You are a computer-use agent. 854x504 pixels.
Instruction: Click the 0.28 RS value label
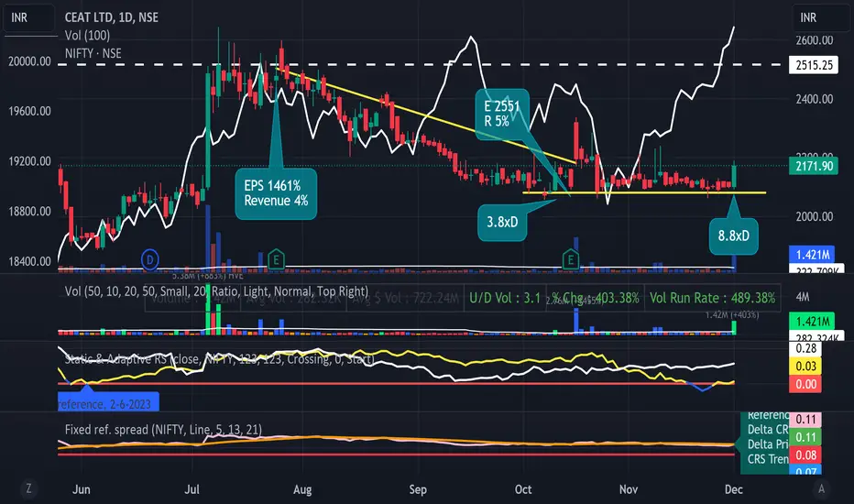coord(805,349)
